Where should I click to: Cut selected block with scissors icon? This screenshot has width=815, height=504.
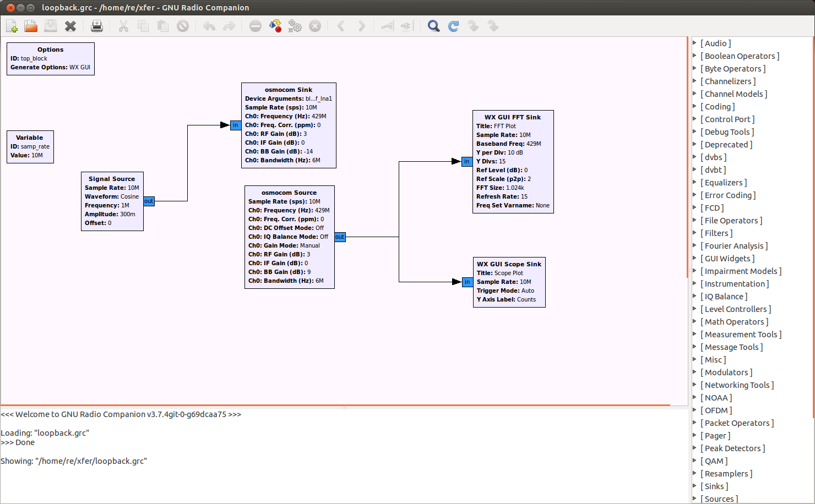click(x=123, y=26)
